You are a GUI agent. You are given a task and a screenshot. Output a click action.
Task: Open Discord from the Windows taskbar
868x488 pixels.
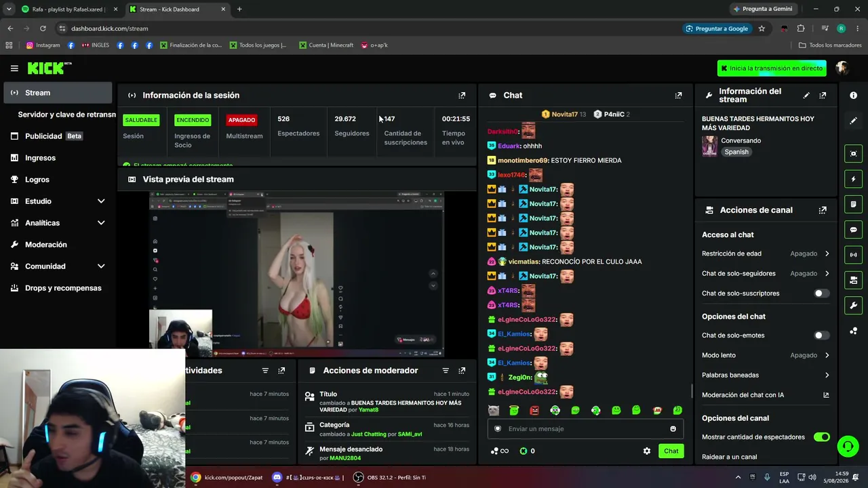click(308, 477)
